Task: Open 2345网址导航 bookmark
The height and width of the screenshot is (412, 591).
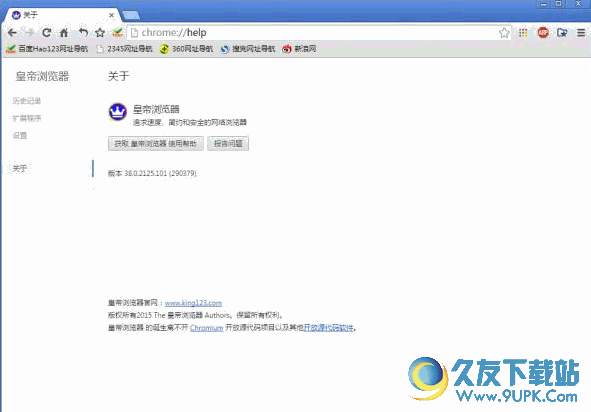Action: click(125, 49)
